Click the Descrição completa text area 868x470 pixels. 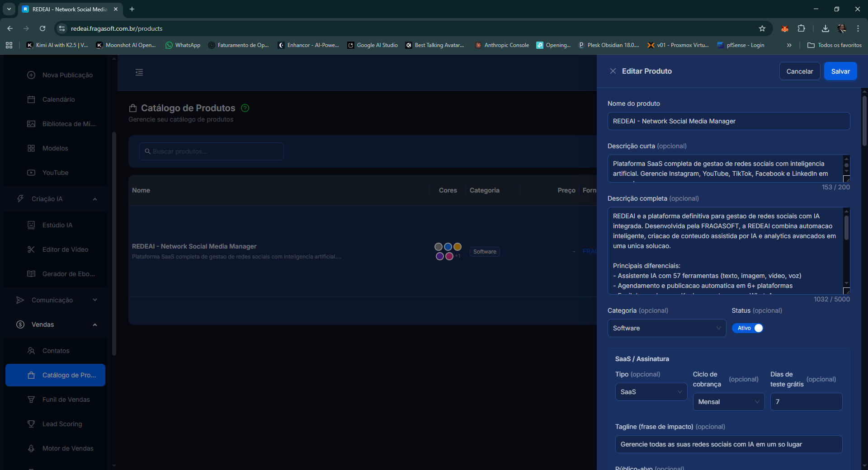[x=725, y=251]
